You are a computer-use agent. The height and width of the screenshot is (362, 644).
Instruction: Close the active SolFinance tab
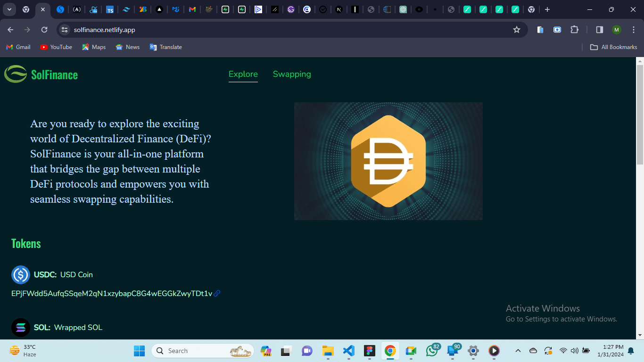(43, 9)
